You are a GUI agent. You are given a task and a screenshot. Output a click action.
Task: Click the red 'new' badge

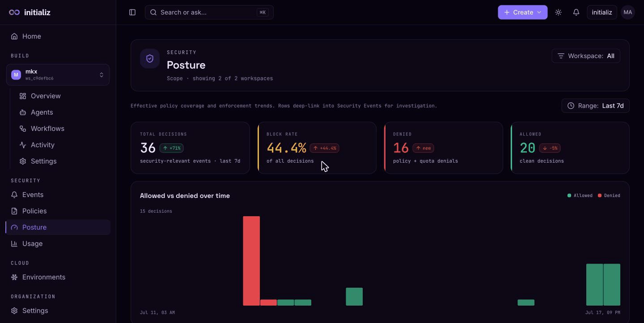(423, 148)
